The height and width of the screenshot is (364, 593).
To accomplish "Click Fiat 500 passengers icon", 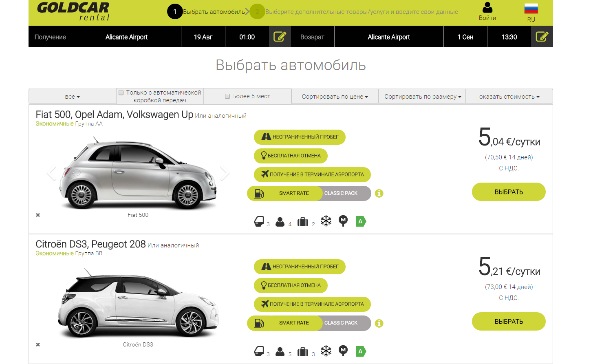I will tap(280, 221).
